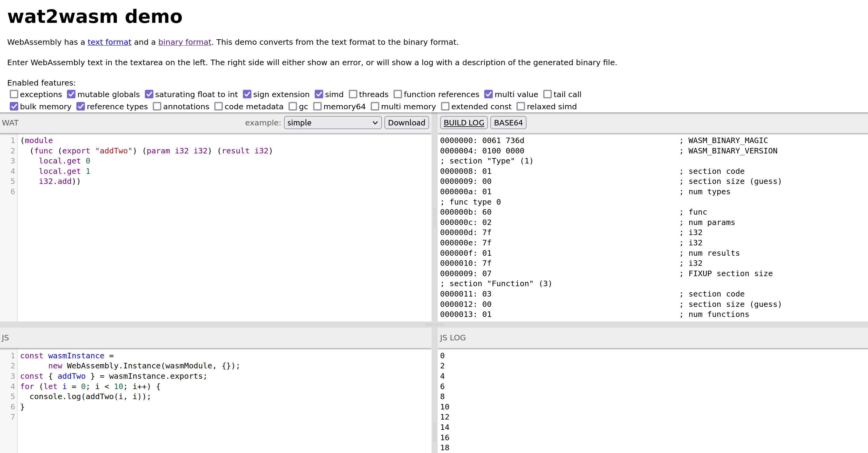Toggle the reference types checkbox
Viewport: 868px width, 453px height.
tap(81, 106)
